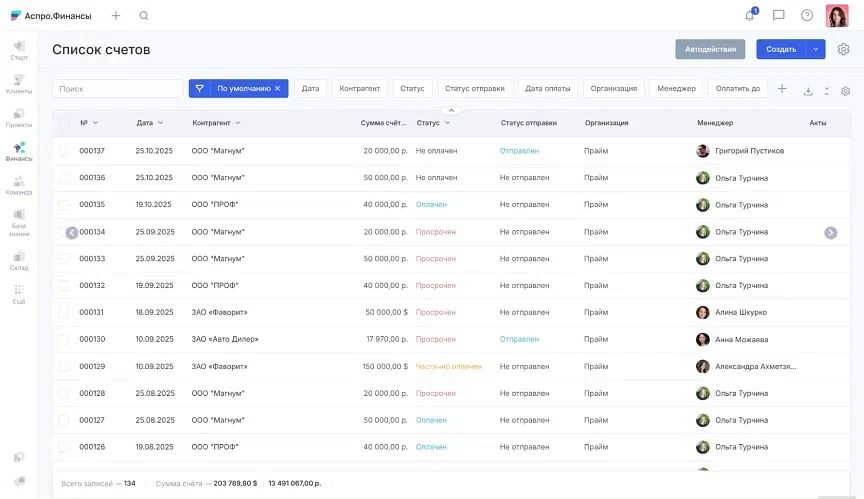Check the row for invoice 000130
864x499 pixels.
click(x=64, y=340)
